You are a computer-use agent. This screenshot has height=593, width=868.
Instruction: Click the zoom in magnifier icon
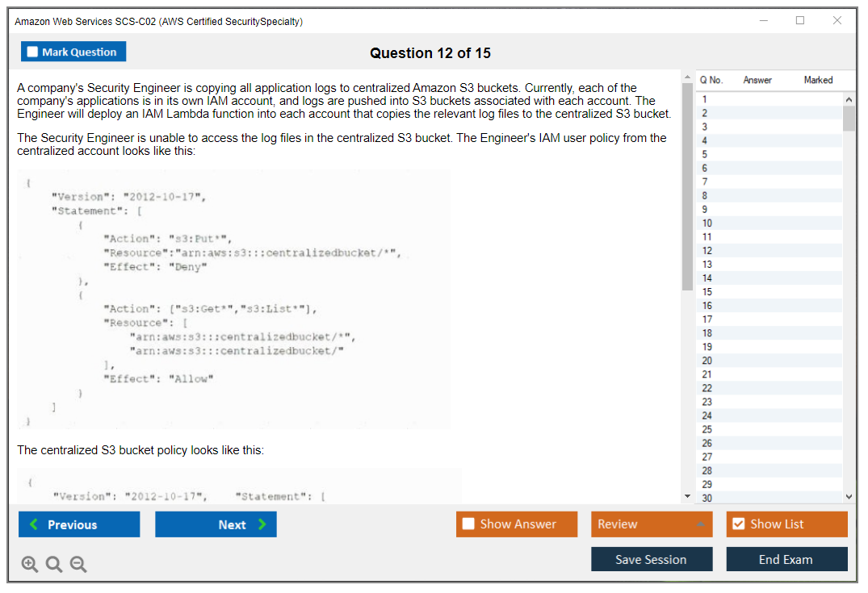tap(30, 564)
